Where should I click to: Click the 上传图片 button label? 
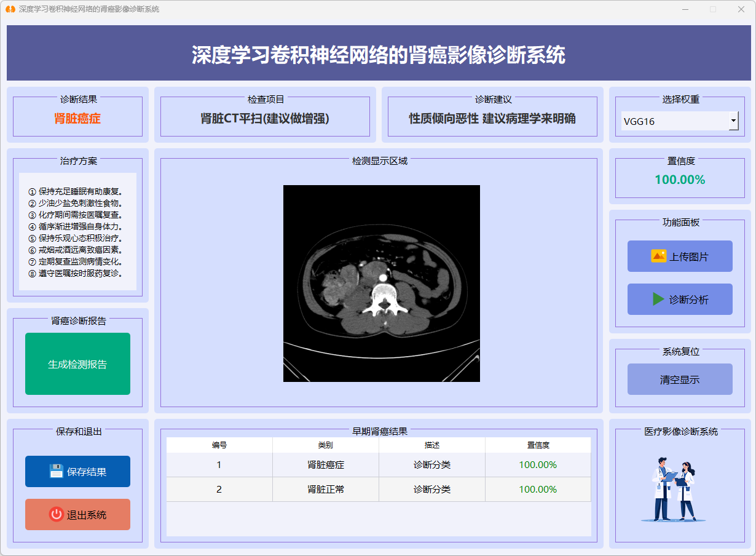[688, 256]
